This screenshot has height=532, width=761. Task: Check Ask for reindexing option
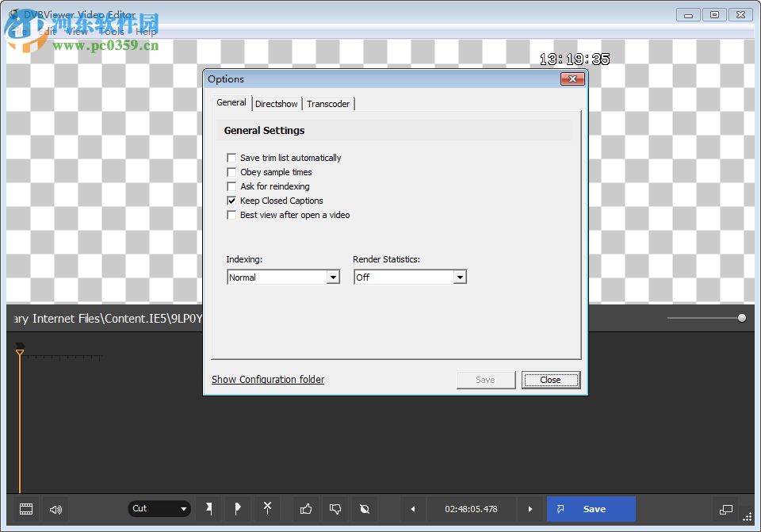231,186
